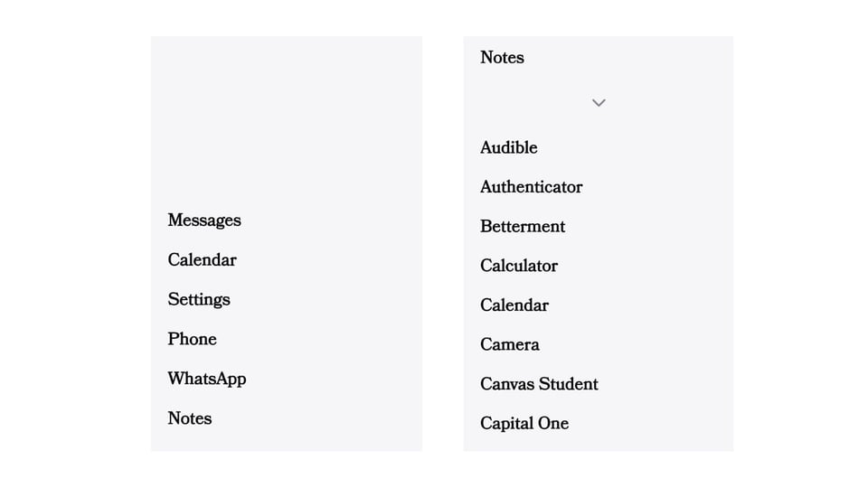Select Calendar listed below Messages
868x488 pixels.
tap(202, 260)
